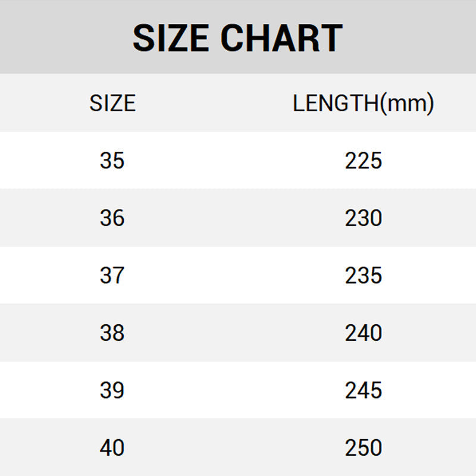Click the 235 length value

[363, 275]
